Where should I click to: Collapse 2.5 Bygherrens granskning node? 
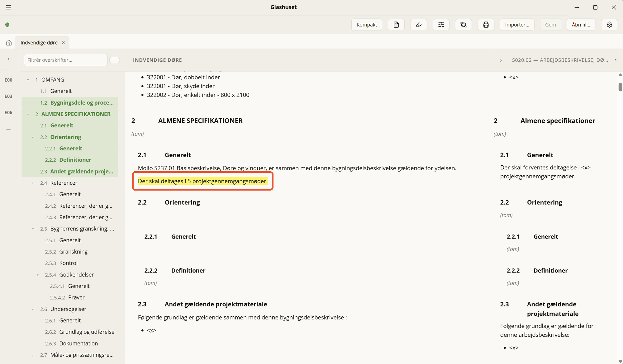pyautogui.click(x=33, y=229)
